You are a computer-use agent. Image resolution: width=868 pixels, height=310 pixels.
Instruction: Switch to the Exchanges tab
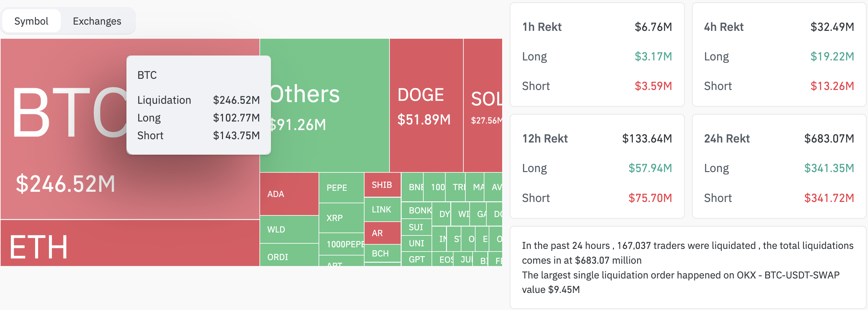[97, 21]
